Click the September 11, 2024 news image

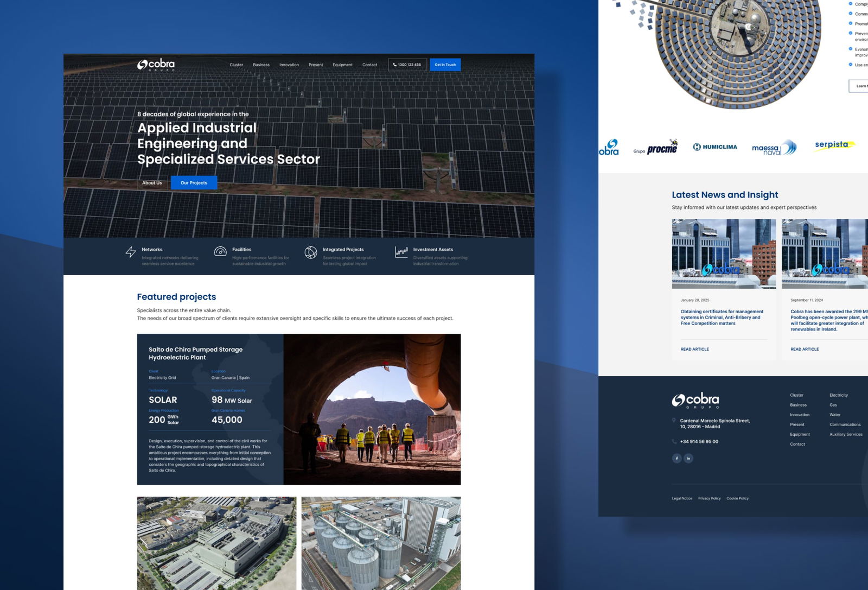point(825,254)
